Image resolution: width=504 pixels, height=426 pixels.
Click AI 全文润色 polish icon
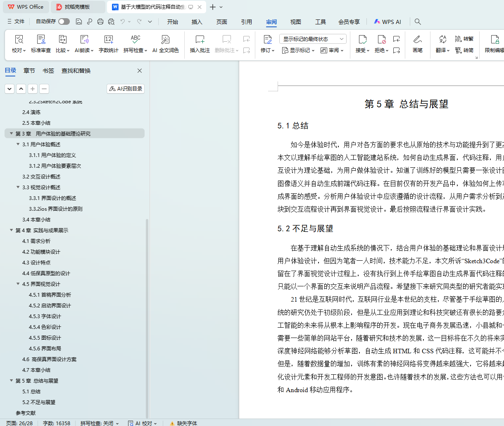coord(165,40)
